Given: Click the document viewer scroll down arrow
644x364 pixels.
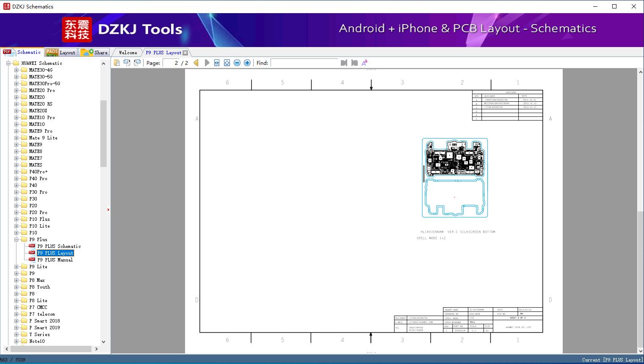Looking at the screenshot, I should [x=641, y=351].
